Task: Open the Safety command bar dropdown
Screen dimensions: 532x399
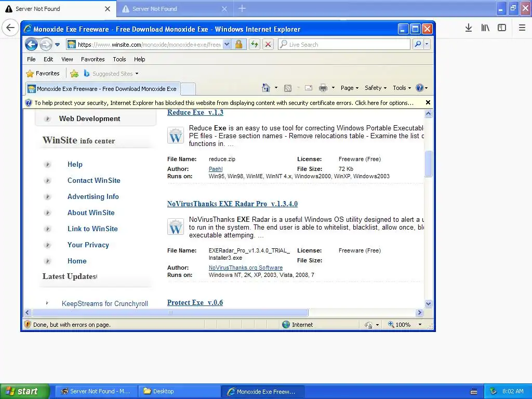Action: [x=376, y=88]
